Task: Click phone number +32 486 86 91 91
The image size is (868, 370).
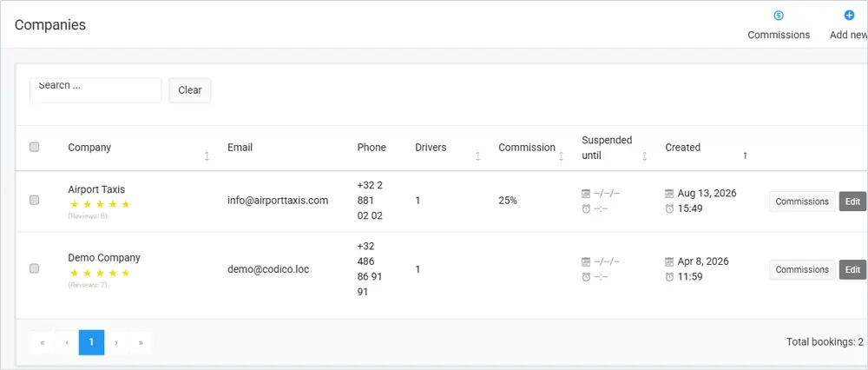Action: click(370, 268)
